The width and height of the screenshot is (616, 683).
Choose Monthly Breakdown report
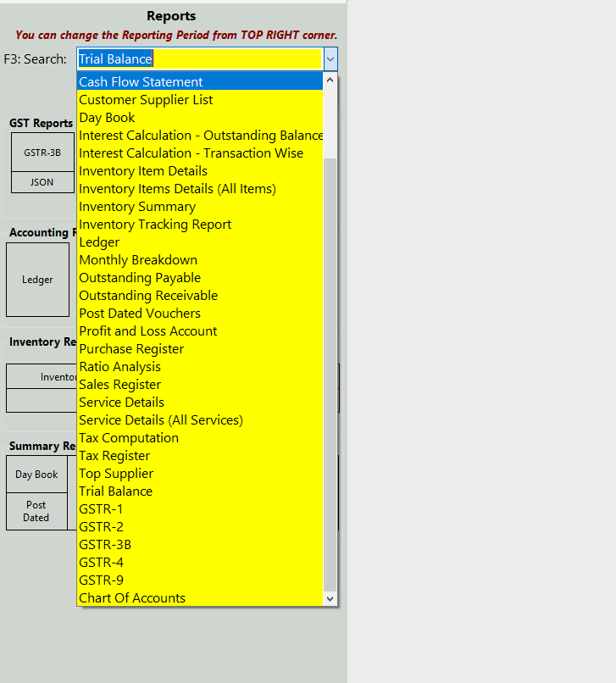pos(200,259)
